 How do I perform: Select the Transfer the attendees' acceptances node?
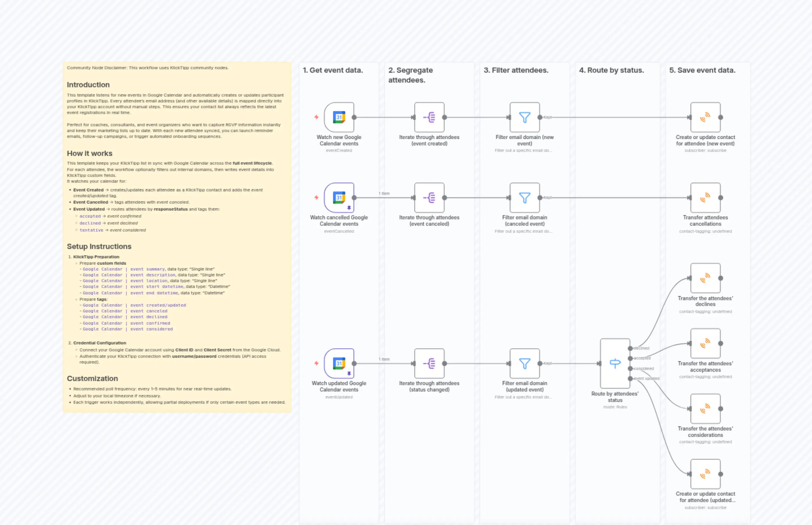705,343
